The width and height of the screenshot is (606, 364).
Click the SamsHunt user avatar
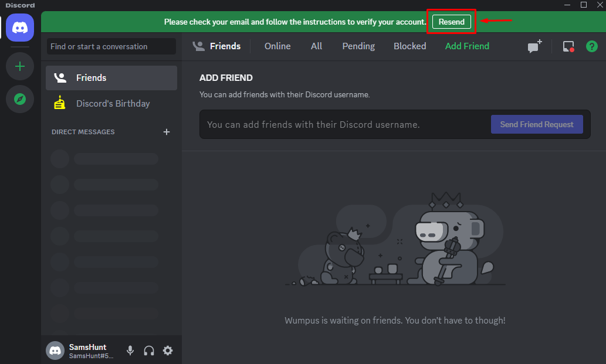tap(55, 351)
